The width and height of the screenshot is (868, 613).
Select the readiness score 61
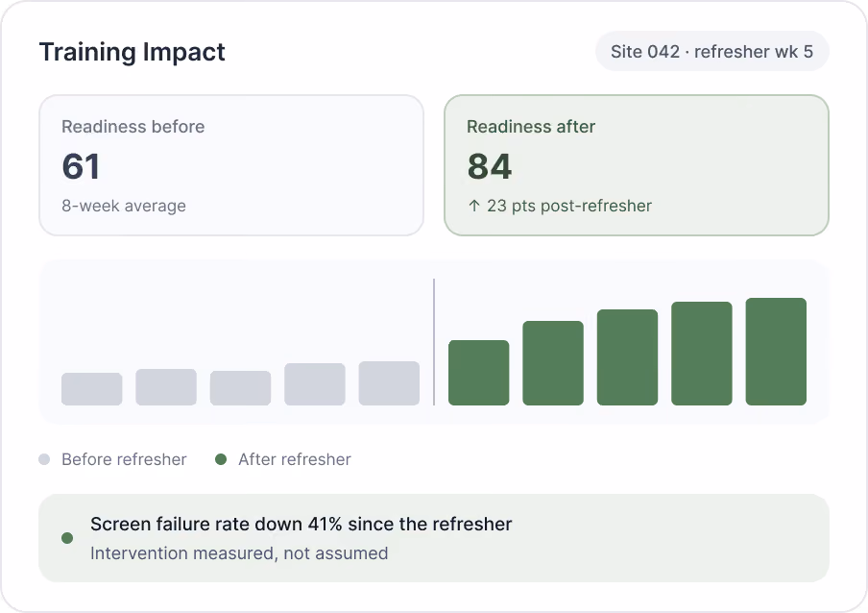click(81, 166)
